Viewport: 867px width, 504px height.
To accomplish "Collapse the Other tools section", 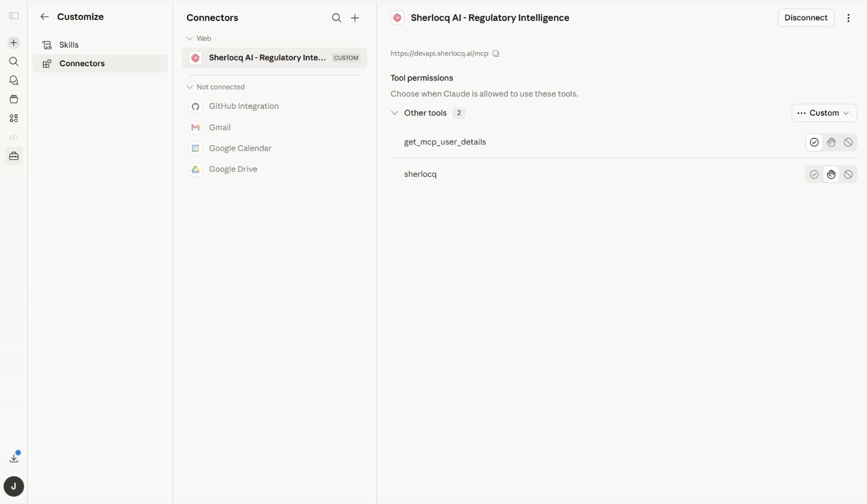I will click(395, 113).
